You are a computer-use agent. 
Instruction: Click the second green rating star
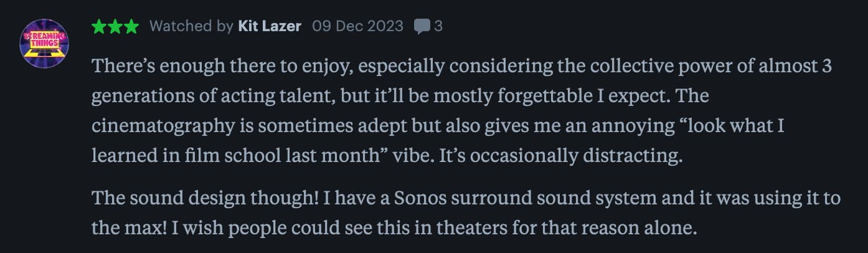pyautogui.click(x=115, y=27)
